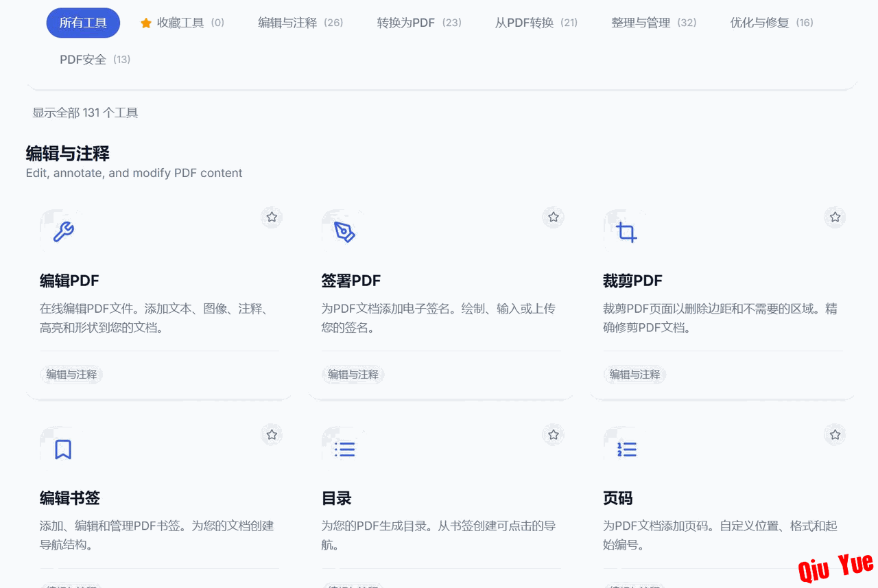Viewport: 878px width, 588px height.
Task: Favorite the 签署PDF tool with its star
Action: pos(554,217)
